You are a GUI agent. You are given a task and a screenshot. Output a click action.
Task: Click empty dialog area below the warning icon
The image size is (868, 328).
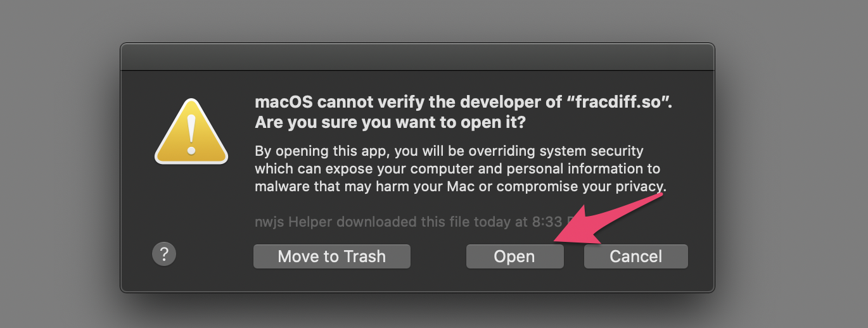(x=190, y=203)
